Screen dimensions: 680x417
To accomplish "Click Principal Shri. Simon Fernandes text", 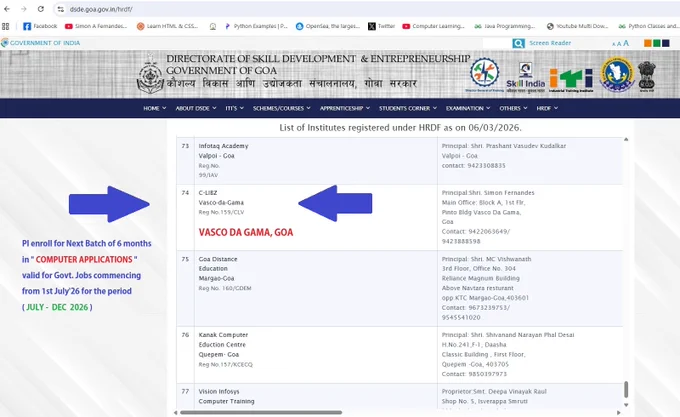I will coord(488,193).
